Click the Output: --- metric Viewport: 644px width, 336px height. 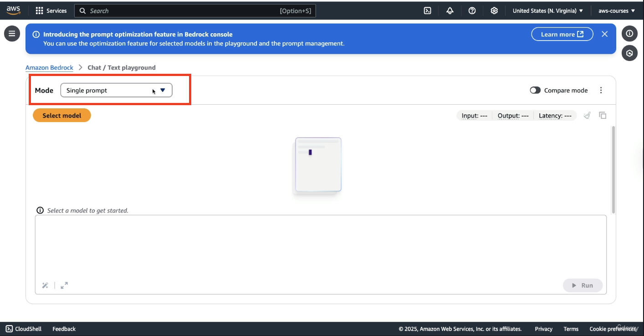click(513, 116)
